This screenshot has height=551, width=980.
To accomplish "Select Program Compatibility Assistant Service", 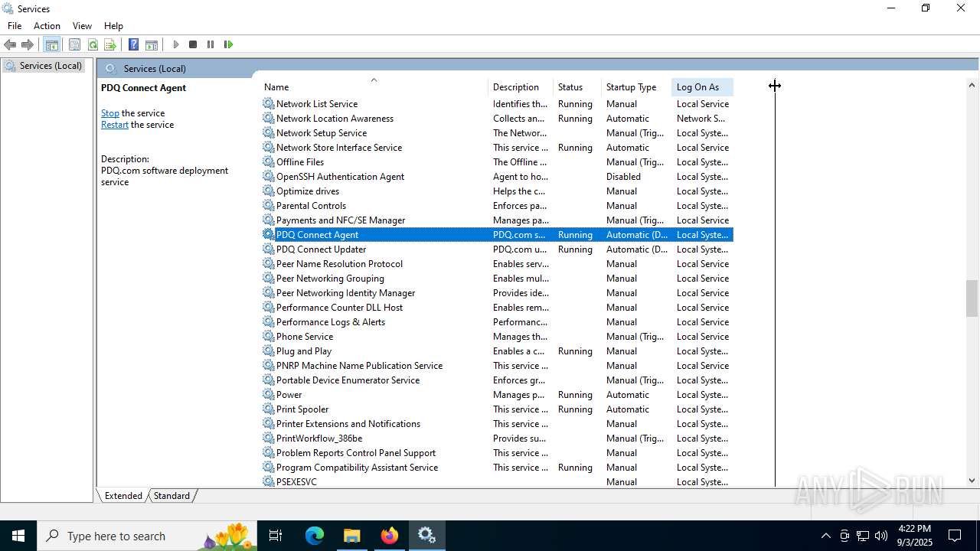I will tap(497, 467).
